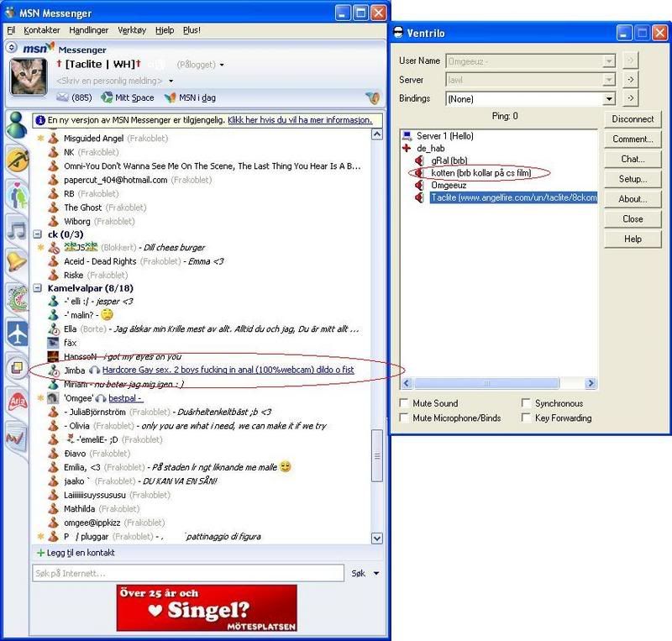
Task: Open the MSN contacts tab icon
Action: click(17, 125)
